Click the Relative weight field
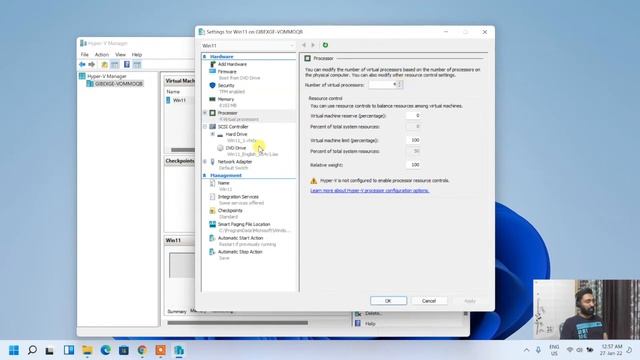The image size is (640, 360). coord(413,165)
